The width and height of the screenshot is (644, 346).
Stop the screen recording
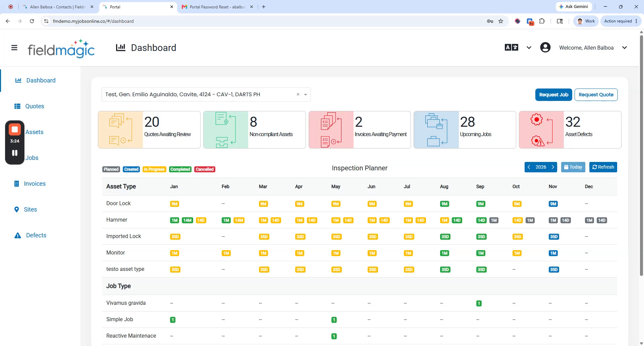pos(15,129)
